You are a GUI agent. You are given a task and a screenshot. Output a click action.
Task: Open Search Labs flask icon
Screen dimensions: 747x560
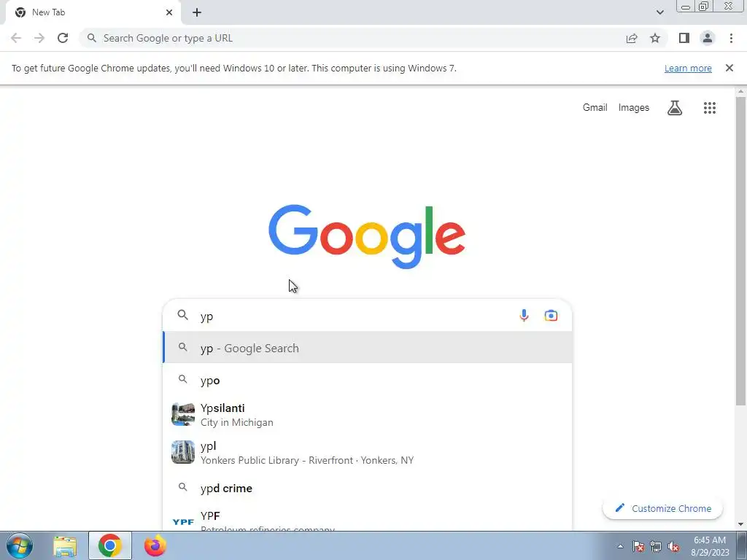pos(675,108)
